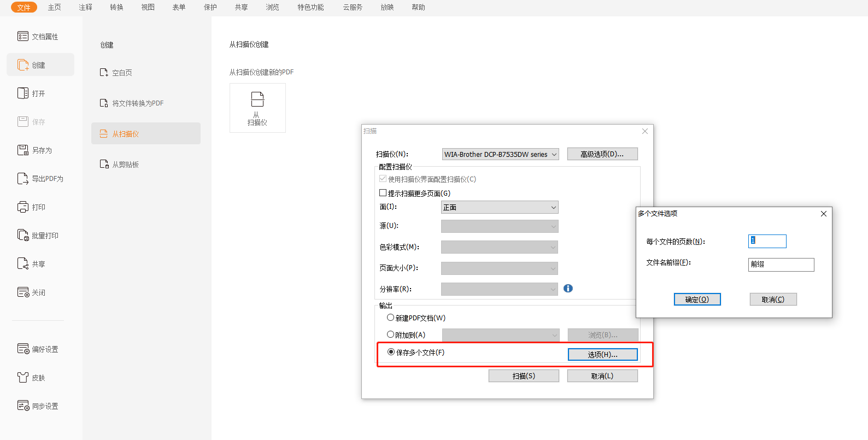Click the 高级选项(D)... button
Screen dimensions: 868x440
602,154
